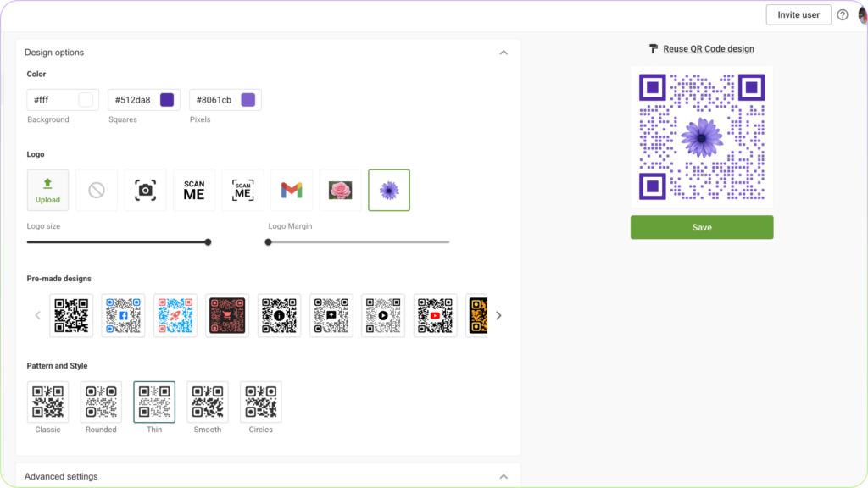Save the QR code design
868x488 pixels.
click(x=701, y=227)
